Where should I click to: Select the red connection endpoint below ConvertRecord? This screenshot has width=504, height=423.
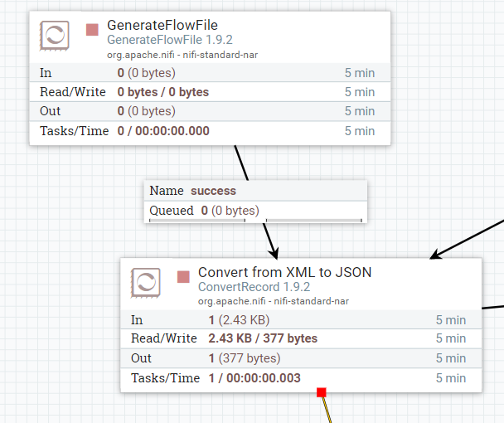pyautogui.click(x=322, y=392)
